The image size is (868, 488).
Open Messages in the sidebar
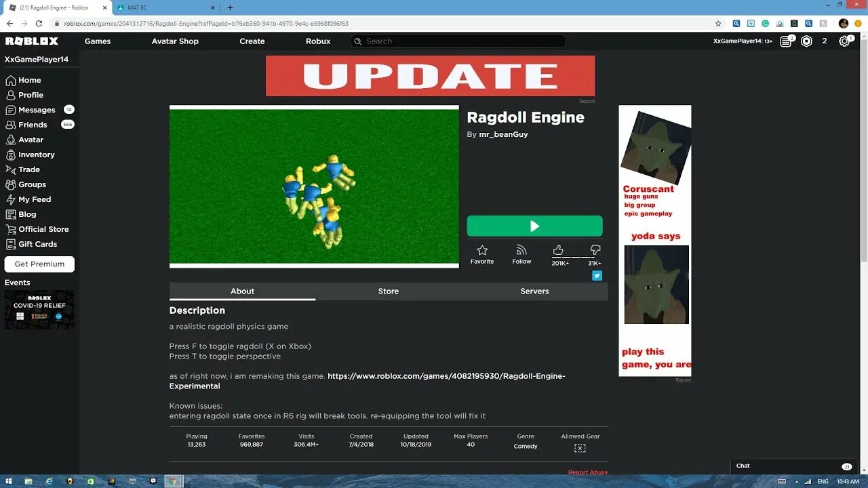37,110
